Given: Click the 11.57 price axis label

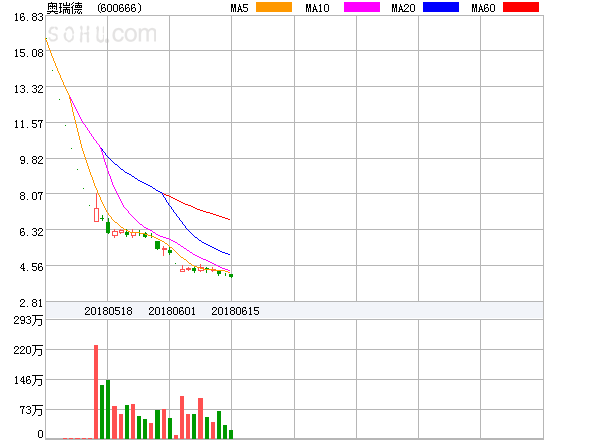Looking at the screenshot, I should [x=29, y=124].
